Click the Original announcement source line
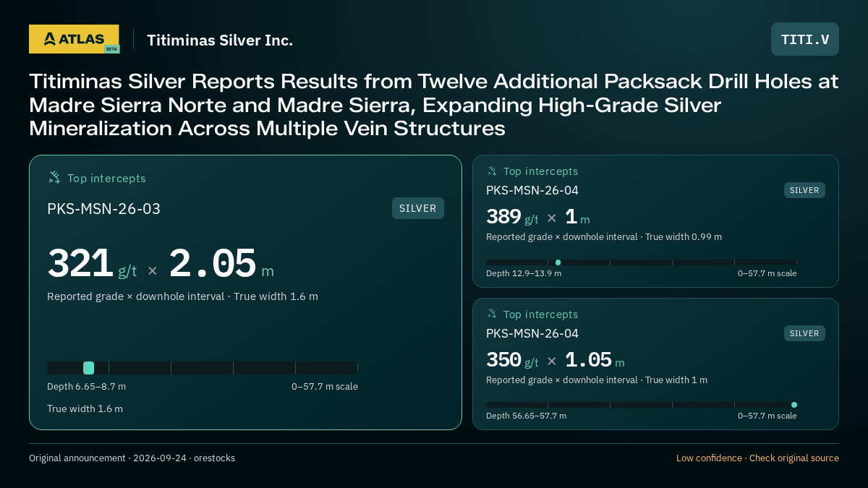This screenshot has height=488, width=868. [132, 458]
